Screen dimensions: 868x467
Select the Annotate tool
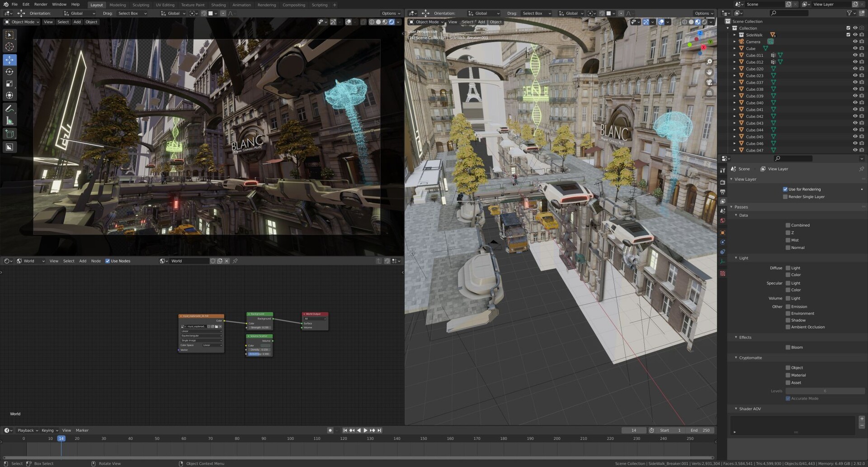(9, 109)
